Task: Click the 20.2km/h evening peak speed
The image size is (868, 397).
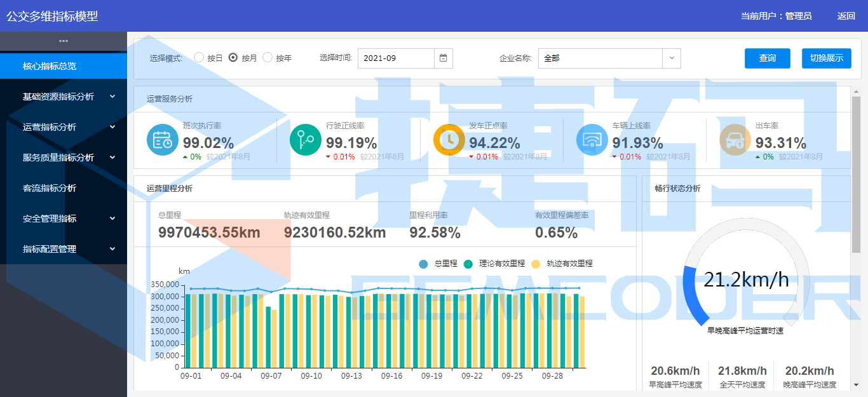Action: pos(810,371)
